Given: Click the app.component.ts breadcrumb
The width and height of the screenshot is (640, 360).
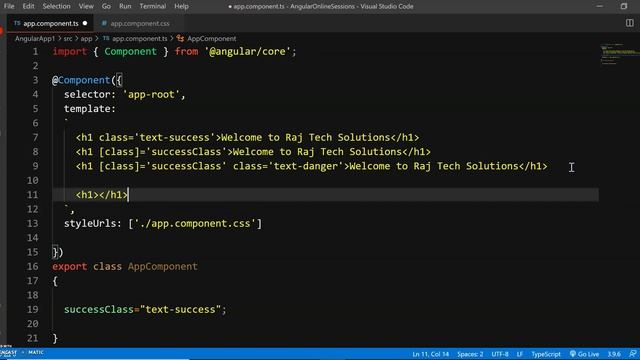Looking at the screenshot, I should tap(140, 38).
